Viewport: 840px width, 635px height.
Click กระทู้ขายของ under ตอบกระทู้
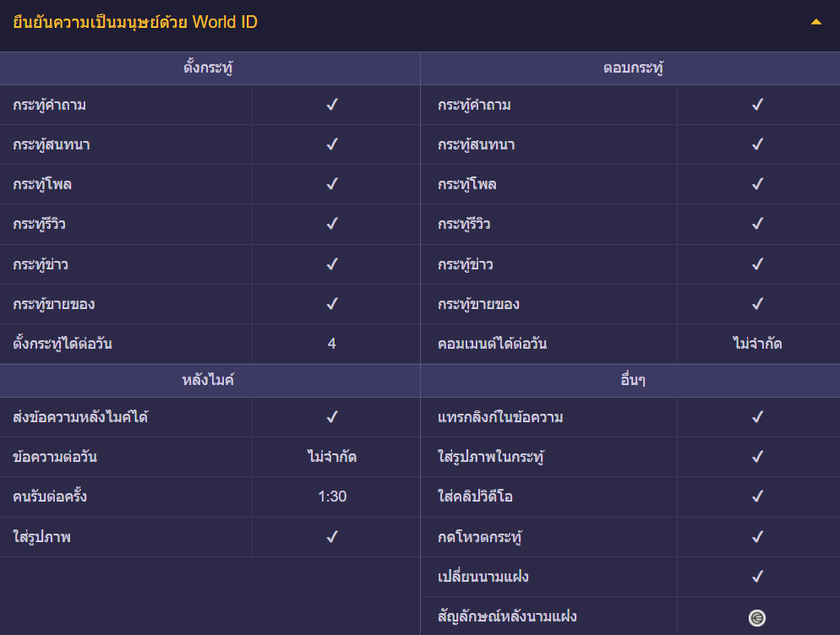click(x=478, y=304)
